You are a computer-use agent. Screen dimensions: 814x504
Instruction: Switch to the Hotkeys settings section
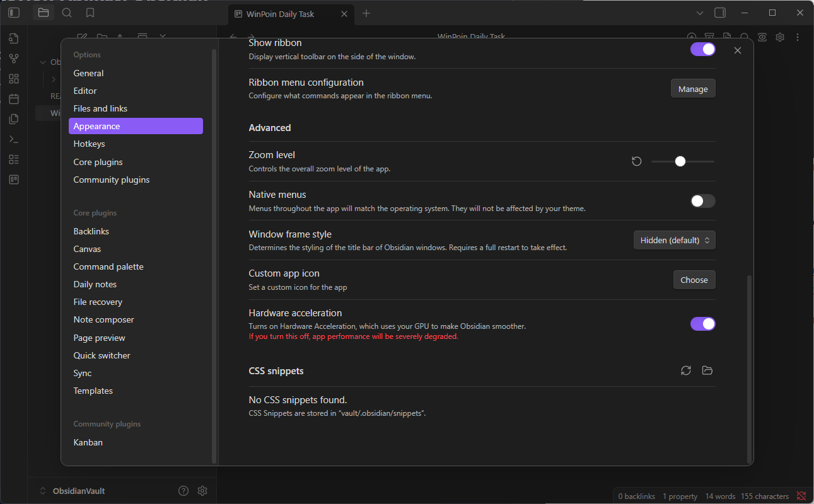click(x=89, y=144)
